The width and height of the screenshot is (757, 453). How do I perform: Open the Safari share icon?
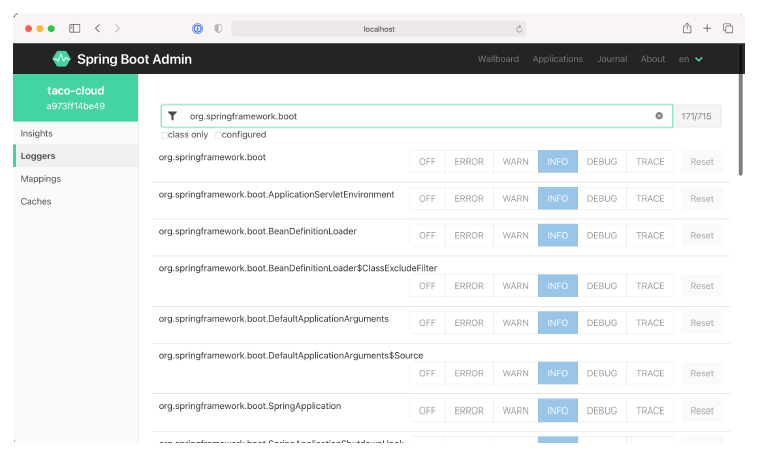pos(687,29)
